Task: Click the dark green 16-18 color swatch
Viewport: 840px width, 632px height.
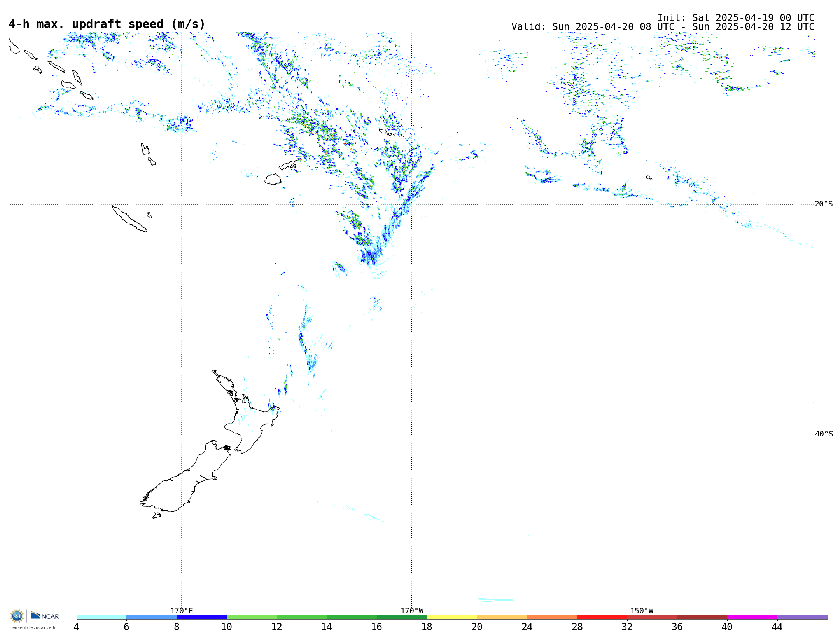Action: click(402, 617)
